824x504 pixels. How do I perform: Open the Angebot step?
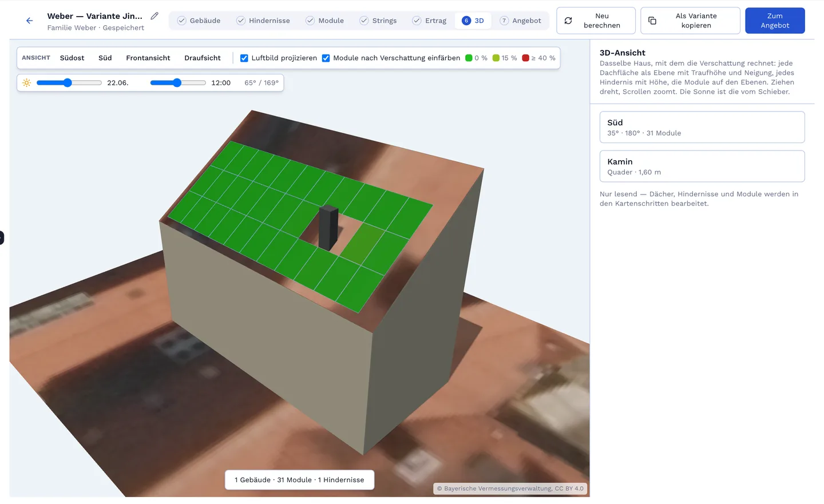tap(520, 21)
